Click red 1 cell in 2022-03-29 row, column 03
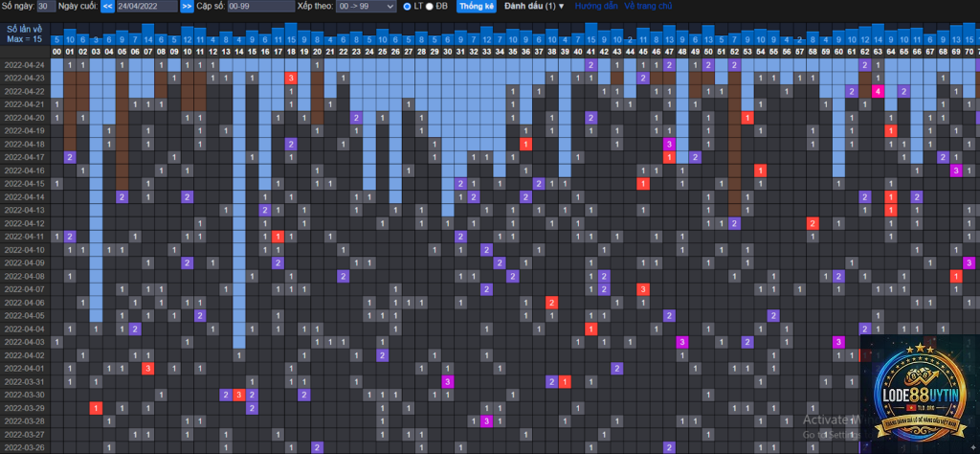This screenshot has width=980, height=454. (x=96, y=408)
